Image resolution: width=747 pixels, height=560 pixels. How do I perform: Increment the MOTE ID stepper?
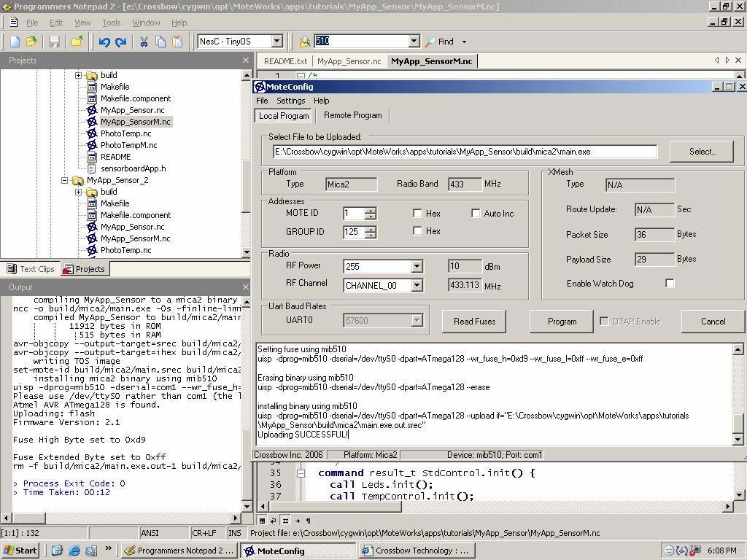[371, 211]
